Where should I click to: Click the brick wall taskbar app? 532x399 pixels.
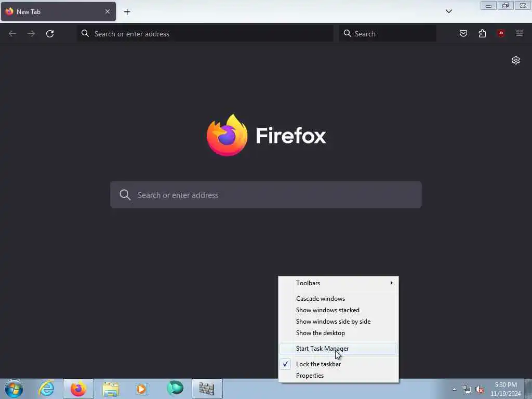coord(207,389)
